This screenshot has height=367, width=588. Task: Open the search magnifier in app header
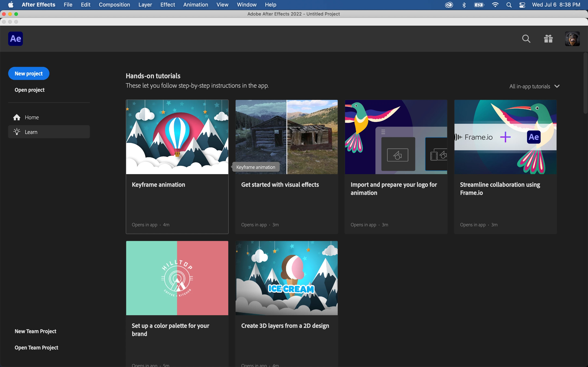[526, 39]
